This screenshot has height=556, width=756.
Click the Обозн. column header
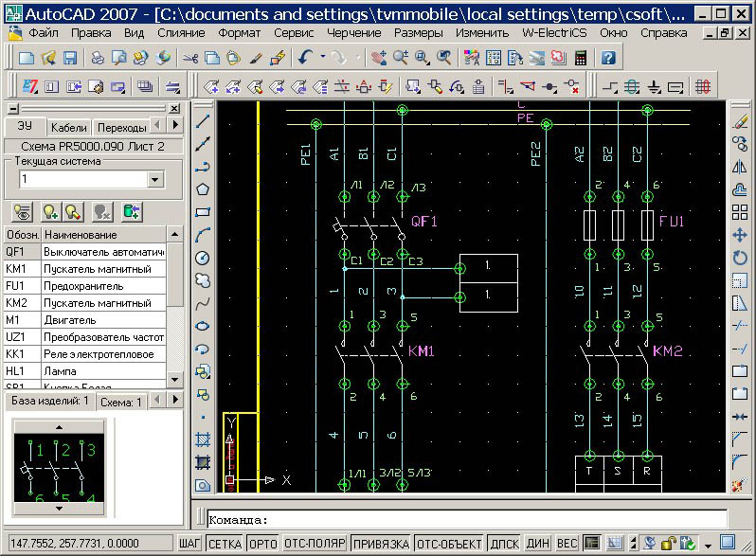(x=23, y=235)
